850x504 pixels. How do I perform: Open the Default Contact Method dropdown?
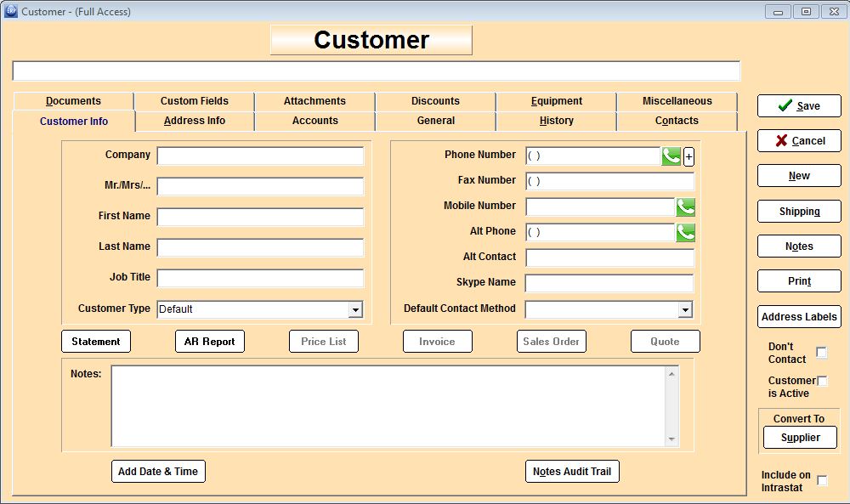685,309
